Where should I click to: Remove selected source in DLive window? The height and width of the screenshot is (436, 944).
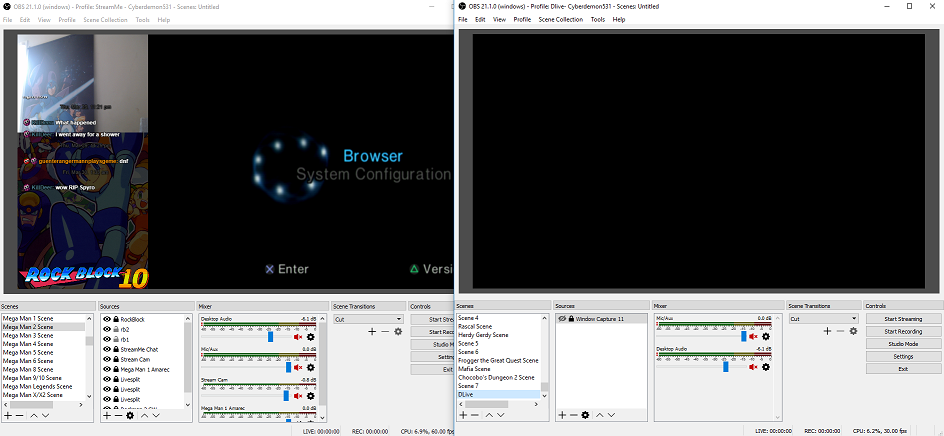(x=573, y=415)
